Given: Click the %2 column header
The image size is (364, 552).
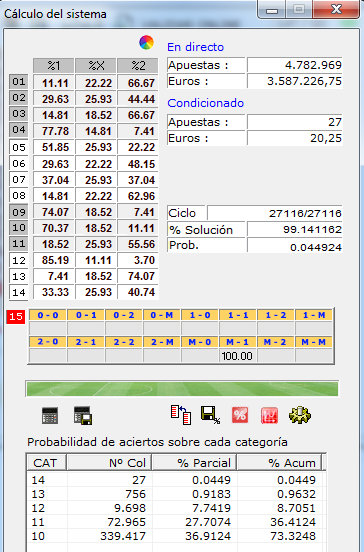Looking at the screenshot, I should 138,65.
